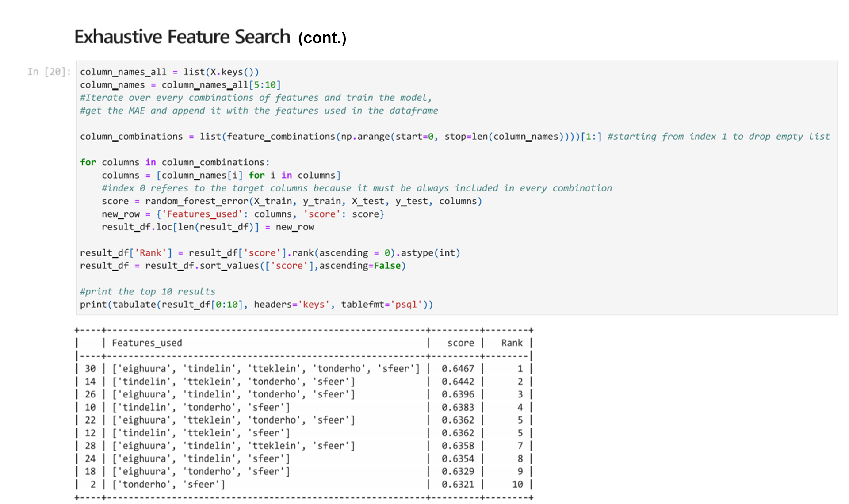Click the column_names slicing line

pos(180,84)
